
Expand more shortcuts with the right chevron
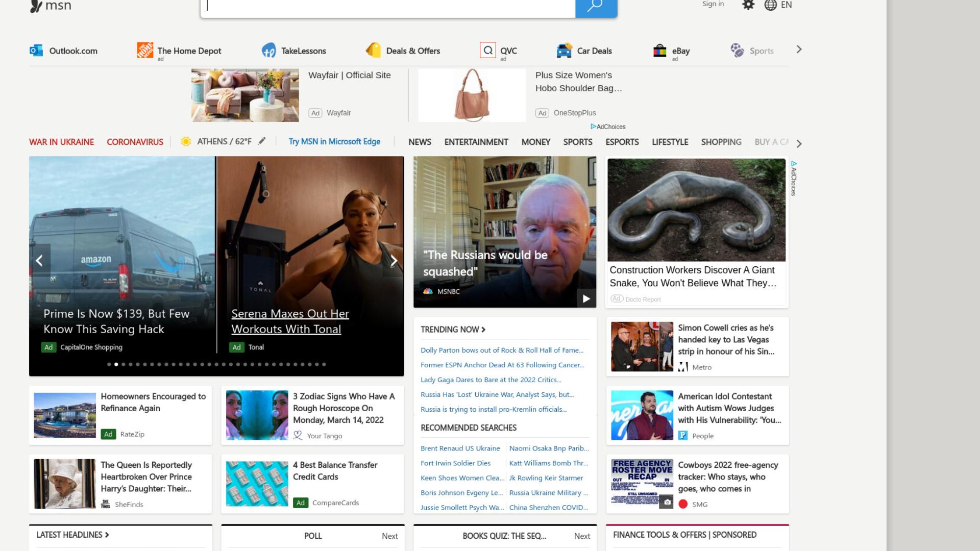[x=799, y=49]
